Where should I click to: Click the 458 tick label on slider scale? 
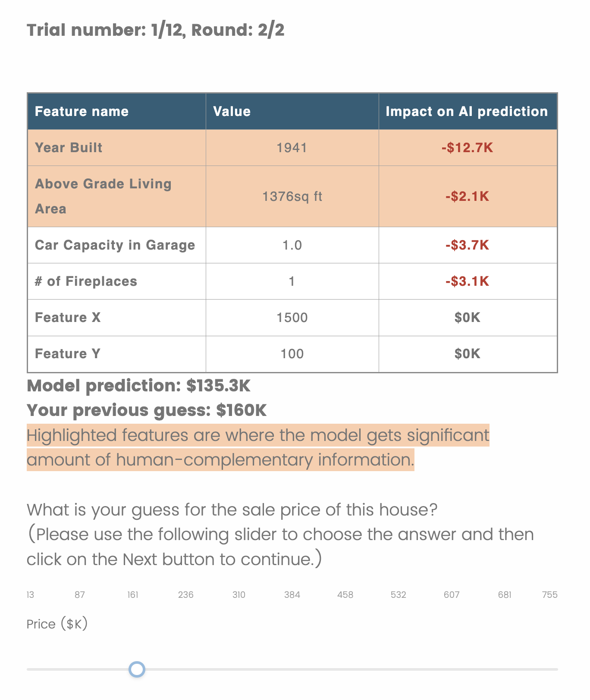(x=345, y=595)
